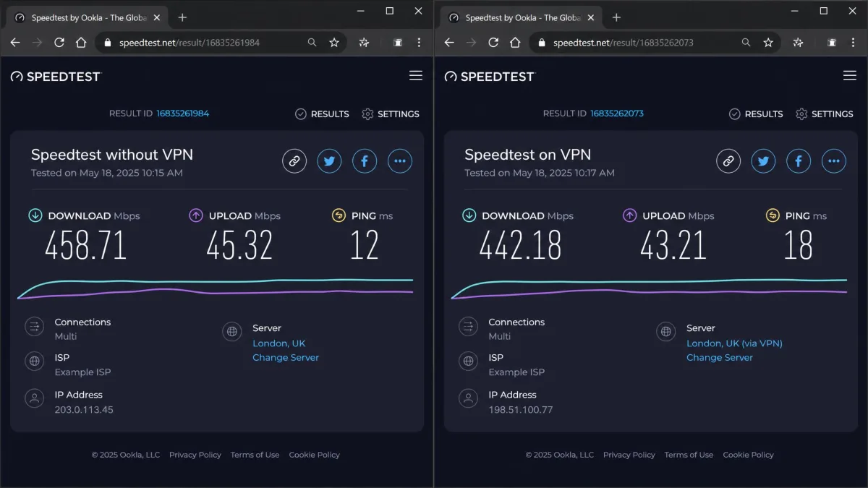Click result ID 16835261984 link

[x=183, y=114]
